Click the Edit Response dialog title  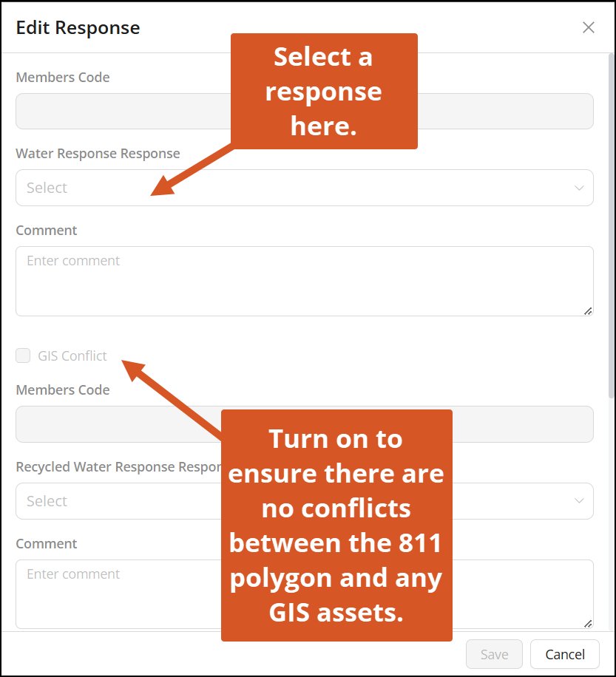pyautogui.click(x=78, y=28)
